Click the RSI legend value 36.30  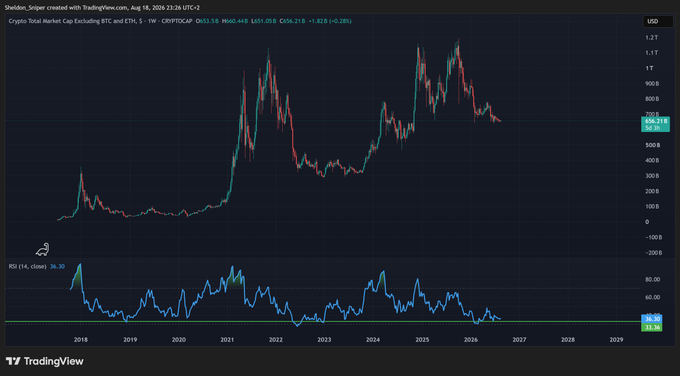pyautogui.click(x=57, y=266)
